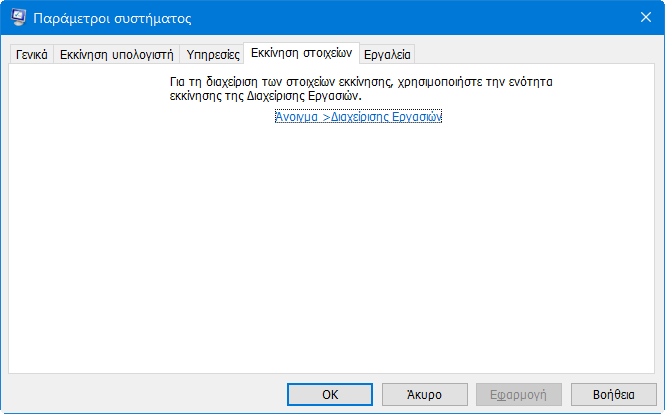Show the tools list via the last tab

(x=387, y=54)
